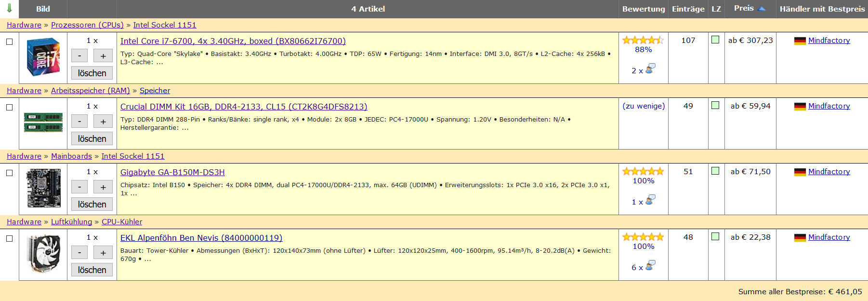Screen dimensions: 868x301
Task: Open Crucial RAM modules product image
Action: pyautogui.click(x=43, y=123)
